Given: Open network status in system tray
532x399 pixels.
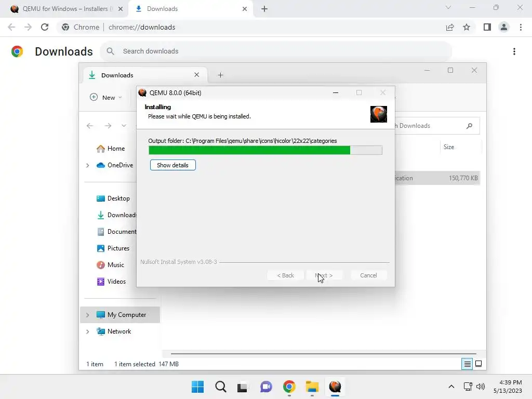Looking at the screenshot, I should (x=468, y=387).
